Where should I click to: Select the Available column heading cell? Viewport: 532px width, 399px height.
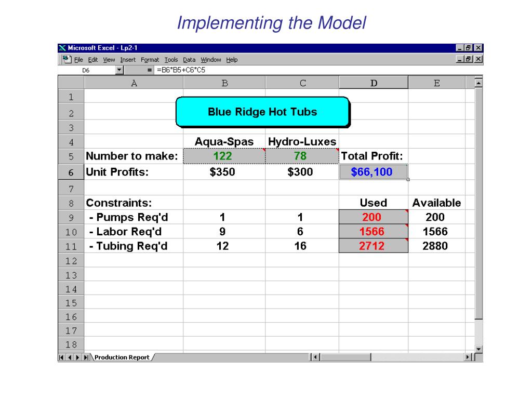(x=436, y=203)
